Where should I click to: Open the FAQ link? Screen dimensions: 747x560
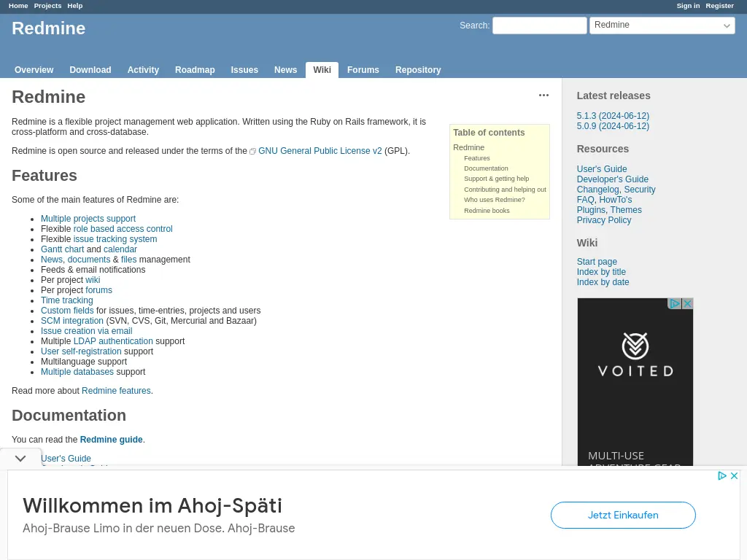tap(585, 200)
